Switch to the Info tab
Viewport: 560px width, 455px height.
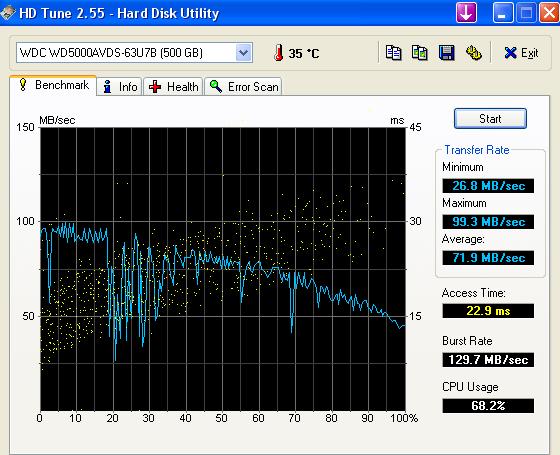tap(120, 86)
